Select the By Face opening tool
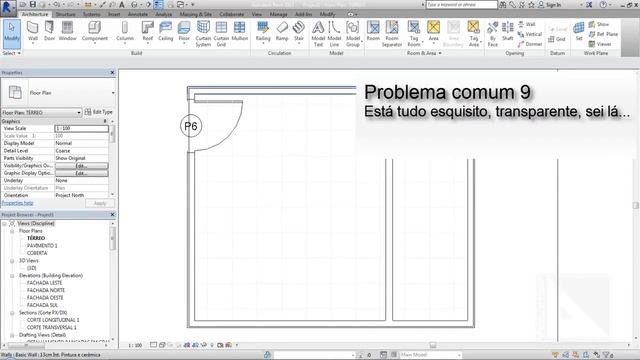 [493, 34]
